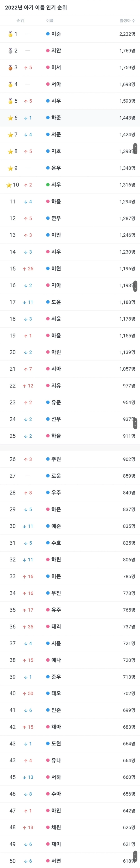Click the scroll handle near 선우 row
140x868 pixels.
pos(135,423)
